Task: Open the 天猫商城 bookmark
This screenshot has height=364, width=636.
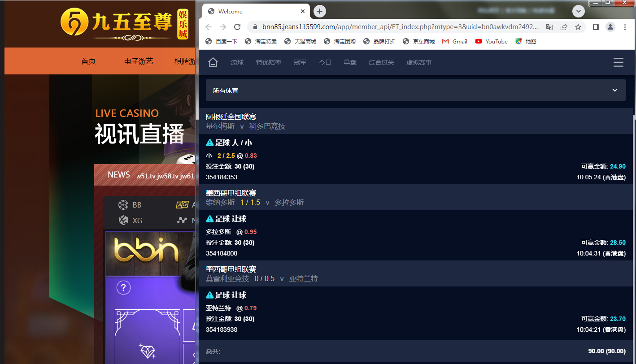Action: pyautogui.click(x=301, y=41)
